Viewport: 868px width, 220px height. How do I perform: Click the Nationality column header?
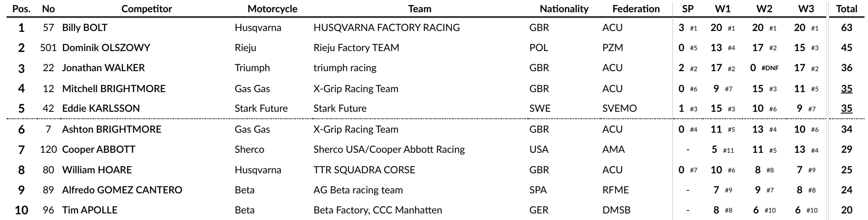tap(564, 9)
